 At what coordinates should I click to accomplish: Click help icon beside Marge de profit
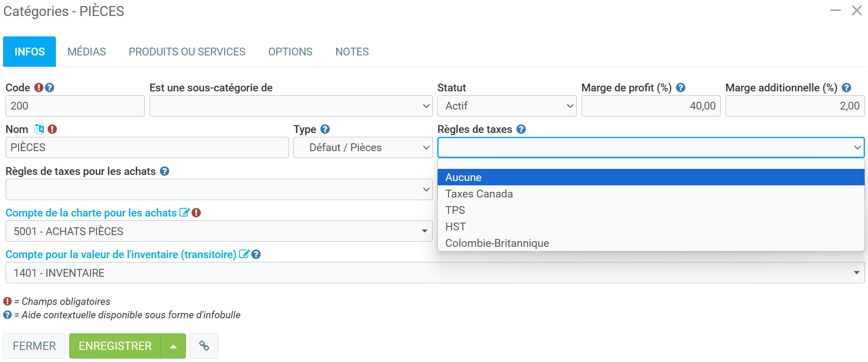pyautogui.click(x=680, y=87)
